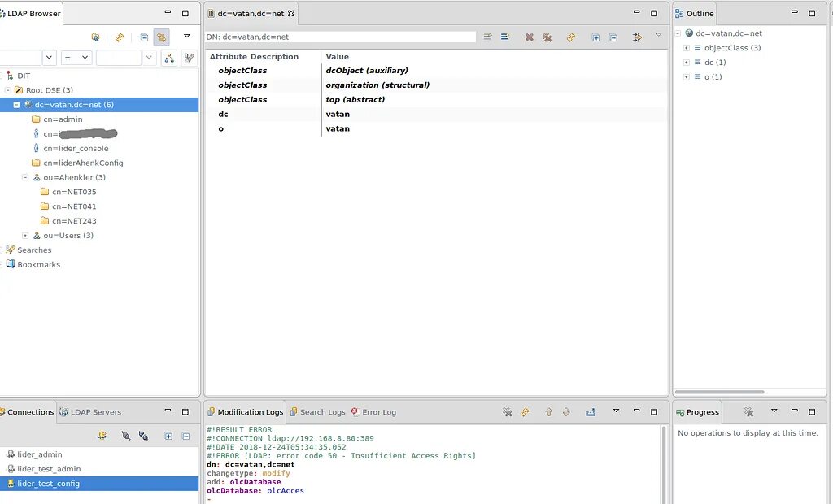The image size is (833, 504).
Task: Click New Value icon in entry editor
Action: pos(504,37)
